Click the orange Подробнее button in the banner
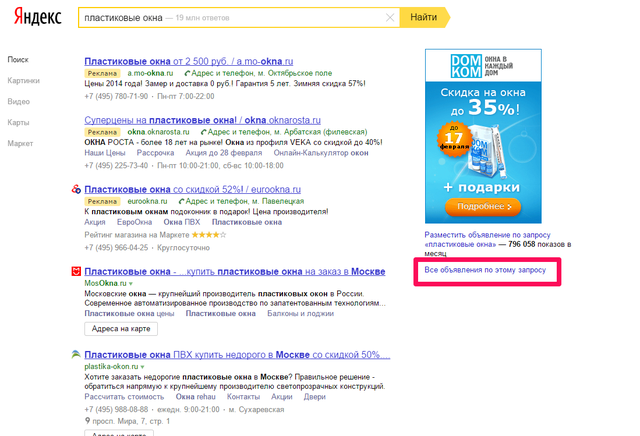The image size is (640, 436). 483,207
